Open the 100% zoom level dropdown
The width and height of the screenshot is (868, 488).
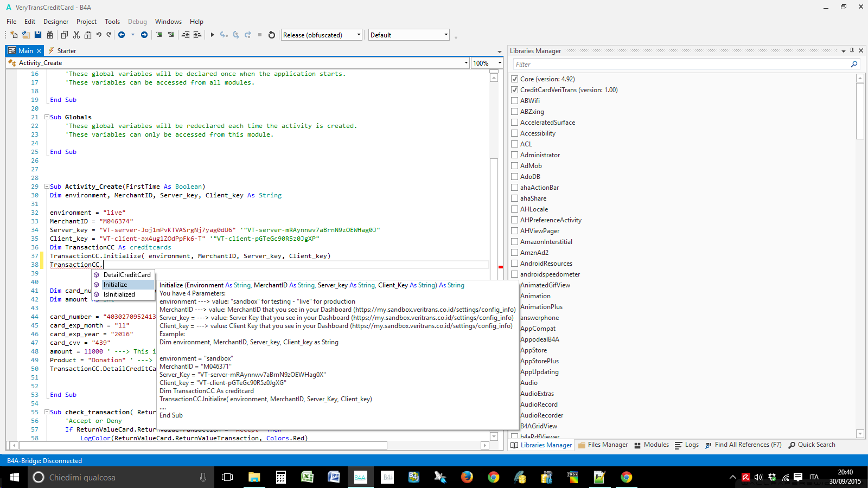pyautogui.click(x=500, y=63)
